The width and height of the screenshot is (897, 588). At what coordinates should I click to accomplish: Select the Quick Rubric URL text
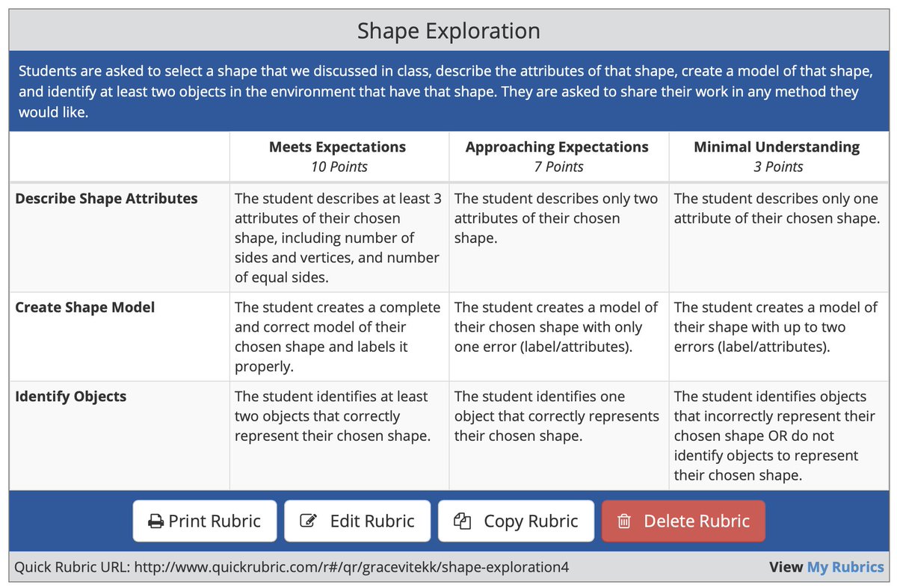[x=292, y=567]
